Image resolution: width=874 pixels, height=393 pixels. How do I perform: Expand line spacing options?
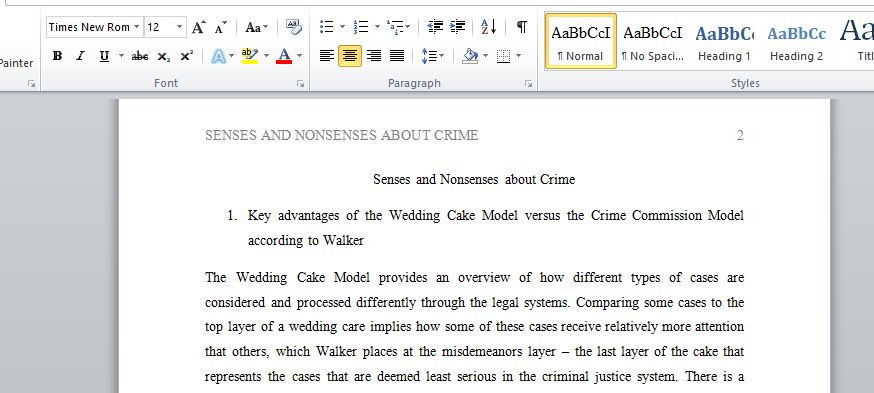[x=433, y=56]
